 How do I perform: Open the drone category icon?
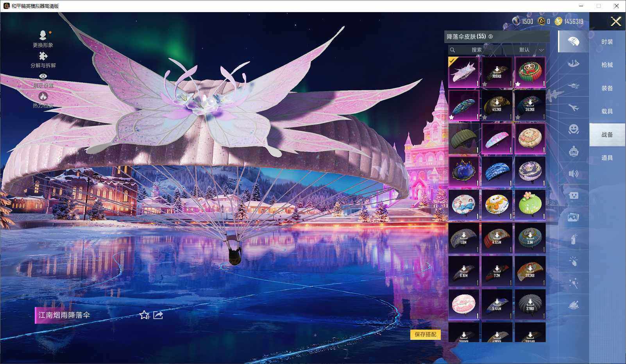pos(573,86)
